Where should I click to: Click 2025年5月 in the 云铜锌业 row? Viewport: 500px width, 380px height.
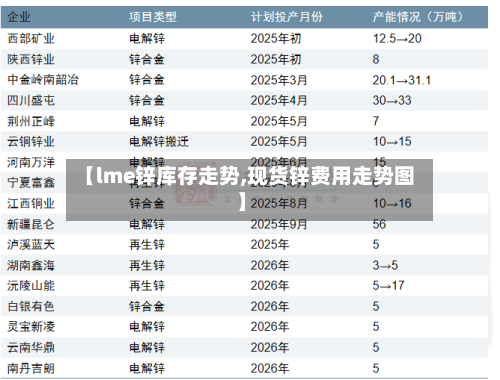coord(279,142)
